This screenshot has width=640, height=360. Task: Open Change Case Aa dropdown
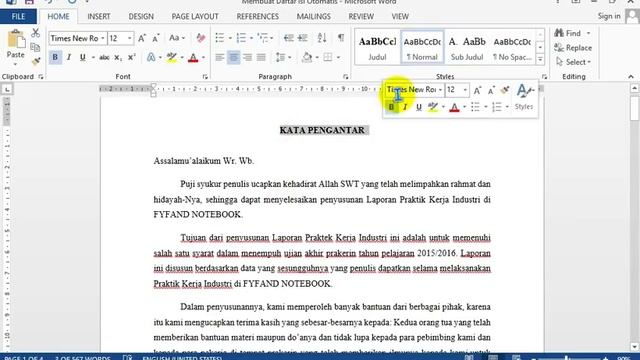coord(177,38)
